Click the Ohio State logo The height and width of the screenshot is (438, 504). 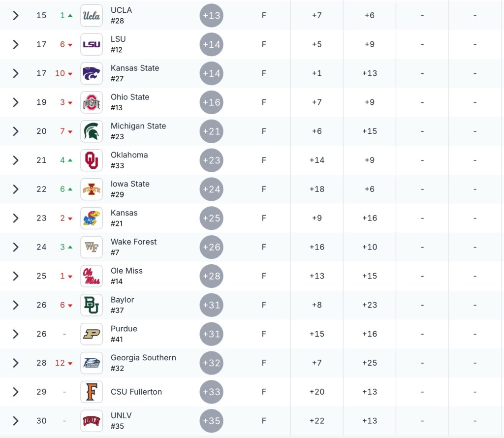(92, 102)
